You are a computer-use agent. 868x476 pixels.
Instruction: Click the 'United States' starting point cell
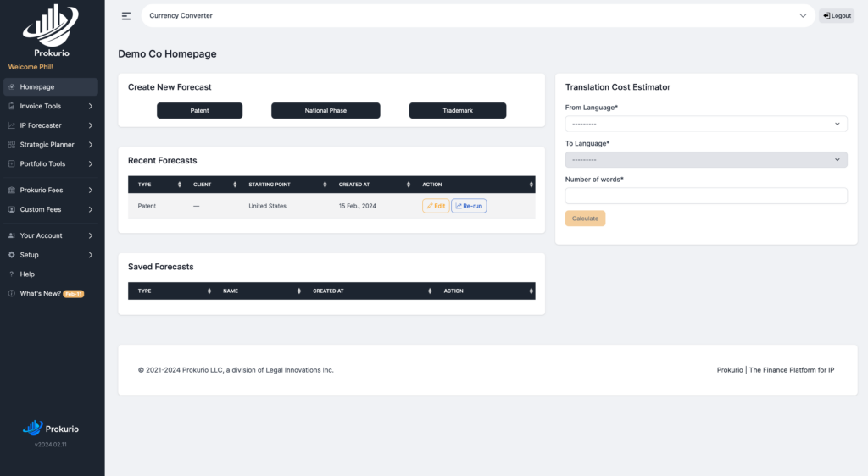coord(267,206)
